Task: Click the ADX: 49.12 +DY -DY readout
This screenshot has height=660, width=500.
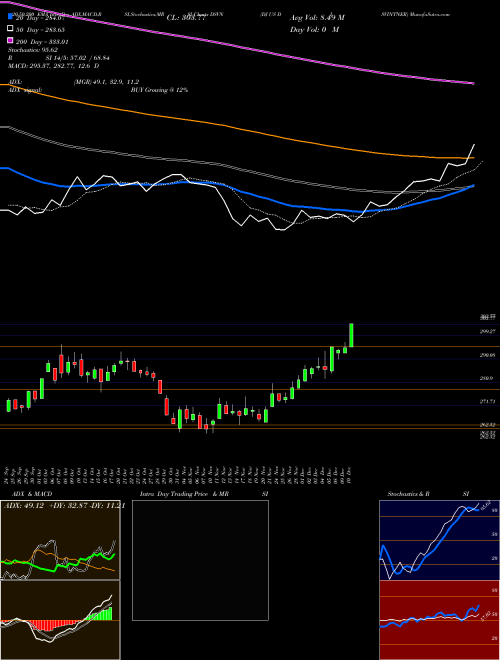Action: (x=64, y=506)
